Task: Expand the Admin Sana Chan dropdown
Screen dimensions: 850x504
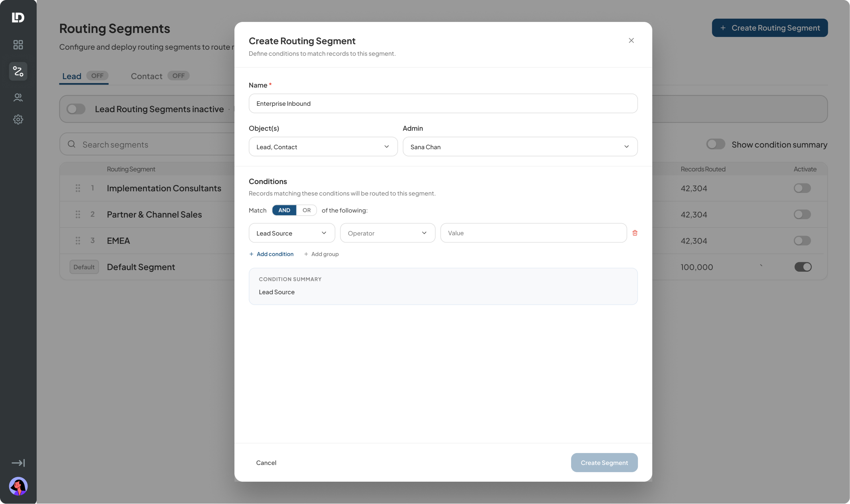Action: click(x=520, y=147)
